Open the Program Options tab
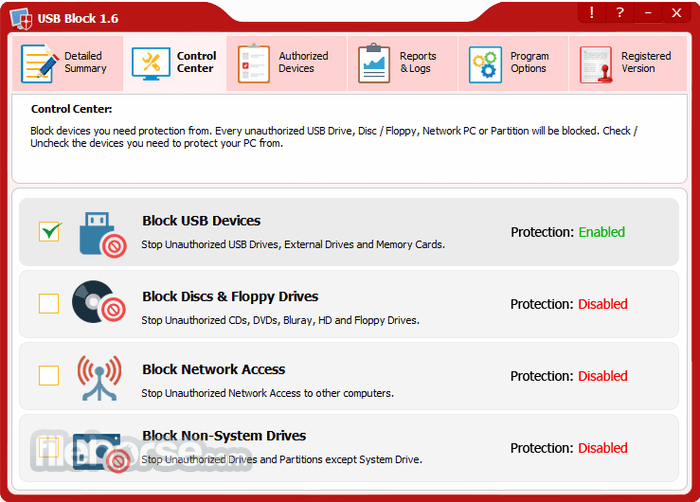This screenshot has width=700, height=502. pos(513,63)
